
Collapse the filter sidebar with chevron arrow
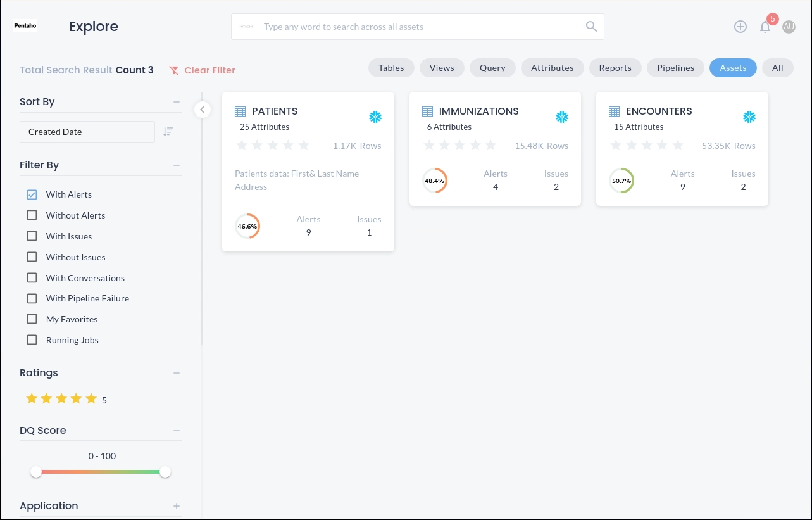coord(202,110)
